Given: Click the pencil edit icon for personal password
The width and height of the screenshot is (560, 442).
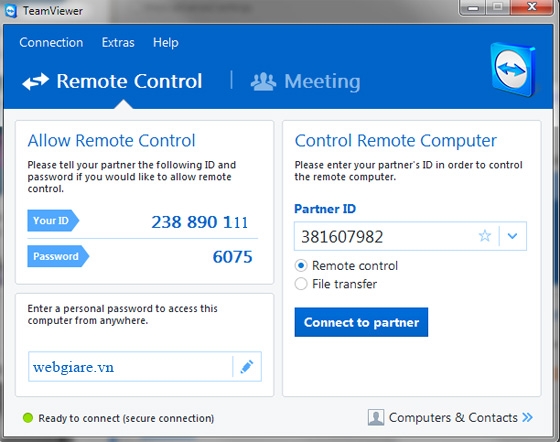Looking at the screenshot, I should pyautogui.click(x=247, y=367).
